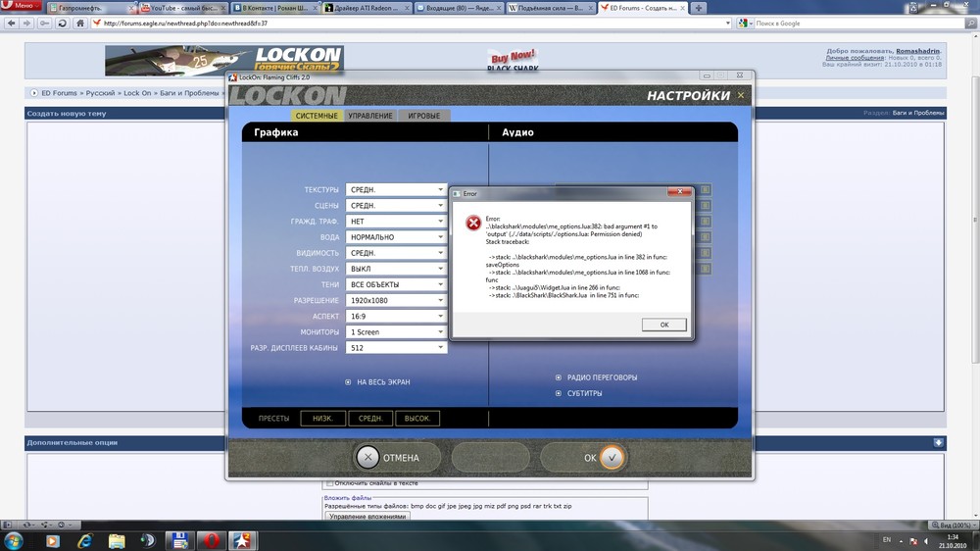Dismiss the Error dialog with OK

[663, 325]
